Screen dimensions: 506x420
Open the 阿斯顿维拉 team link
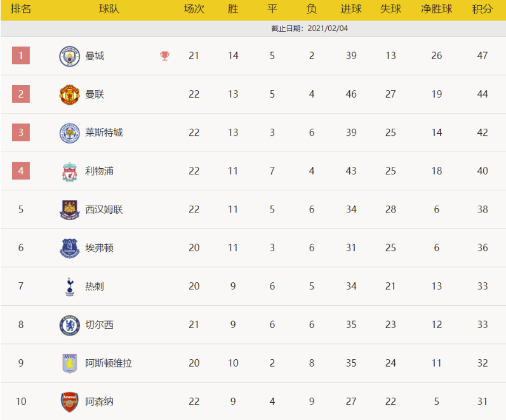click(x=109, y=364)
